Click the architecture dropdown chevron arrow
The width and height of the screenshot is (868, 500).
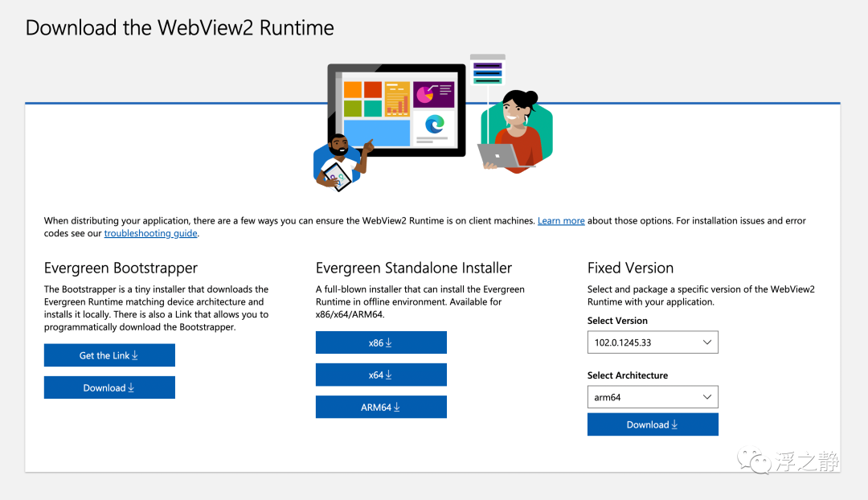point(707,397)
